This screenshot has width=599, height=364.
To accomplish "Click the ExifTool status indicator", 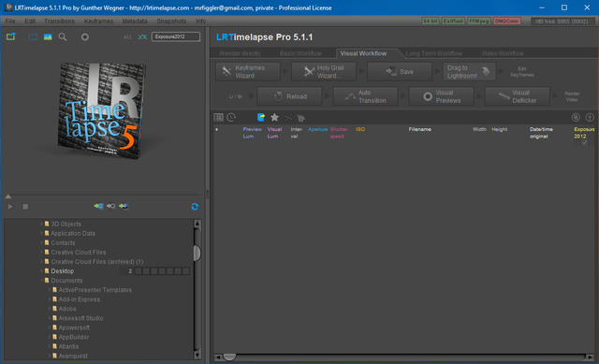I will [453, 21].
